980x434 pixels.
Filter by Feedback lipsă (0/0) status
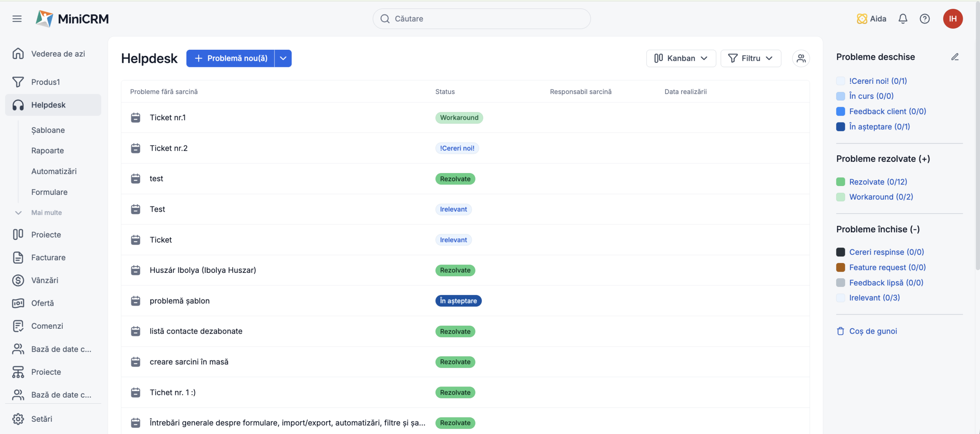[886, 282]
